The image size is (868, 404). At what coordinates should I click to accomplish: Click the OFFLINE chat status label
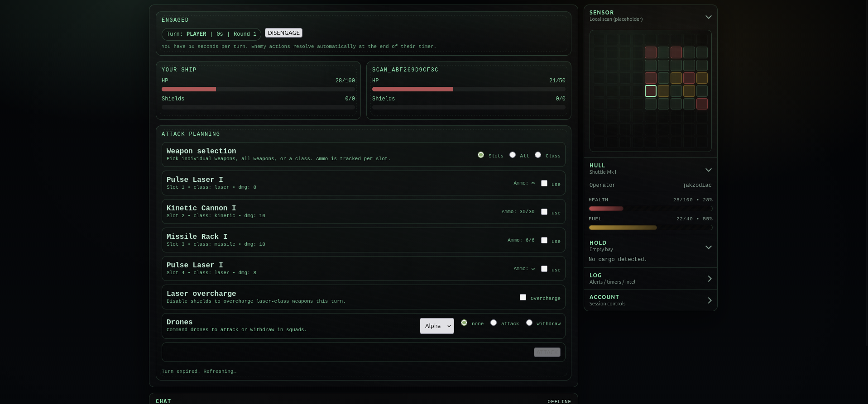(x=559, y=401)
